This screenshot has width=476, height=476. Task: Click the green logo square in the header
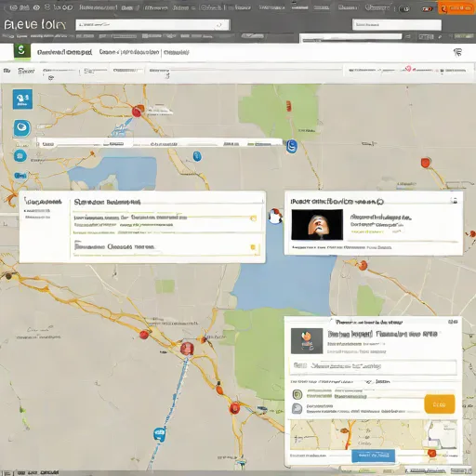click(22, 52)
